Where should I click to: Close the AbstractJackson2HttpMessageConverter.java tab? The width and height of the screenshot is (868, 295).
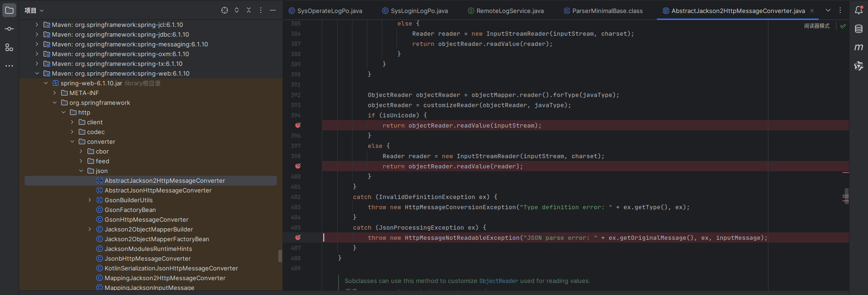pos(812,11)
